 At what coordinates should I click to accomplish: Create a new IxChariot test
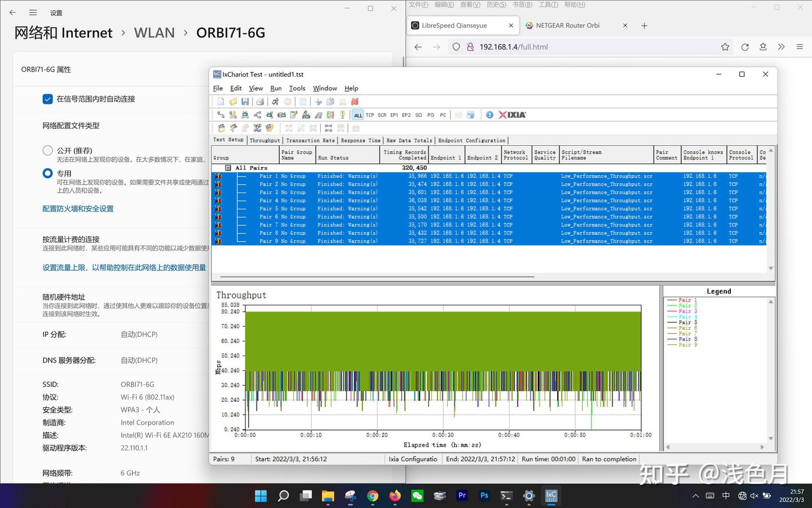[220, 102]
